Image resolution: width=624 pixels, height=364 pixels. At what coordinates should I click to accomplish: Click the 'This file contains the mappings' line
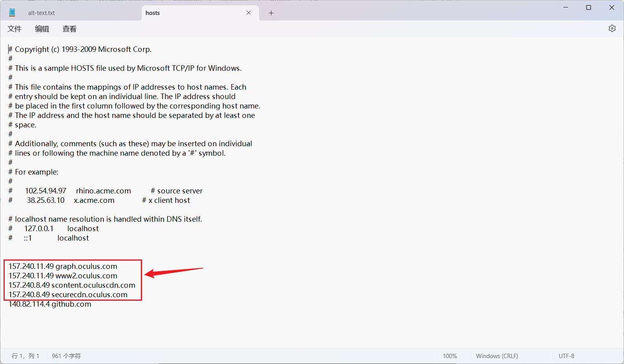[x=127, y=87]
